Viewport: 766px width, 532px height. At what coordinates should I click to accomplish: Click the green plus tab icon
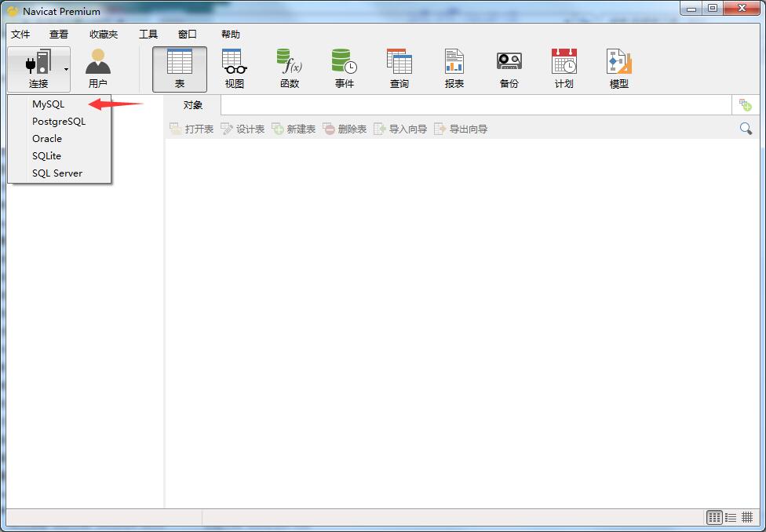point(745,105)
